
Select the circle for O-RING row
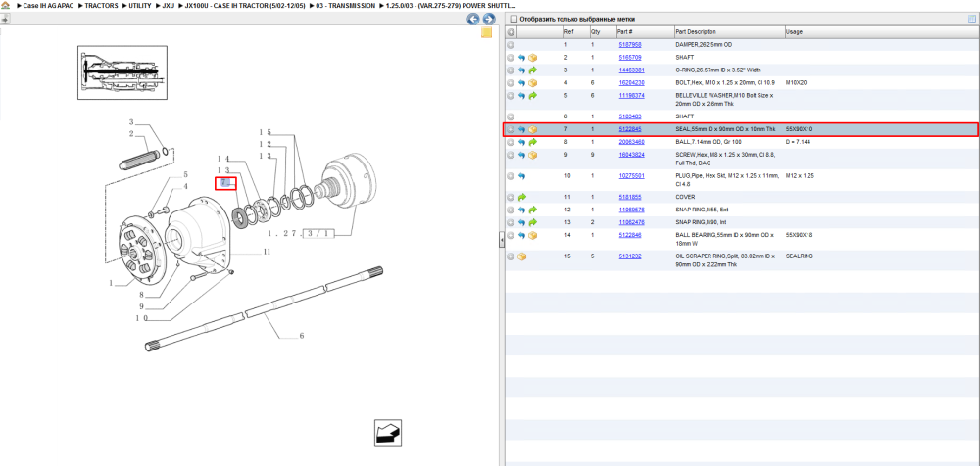pyautogui.click(x=511, y=70)
